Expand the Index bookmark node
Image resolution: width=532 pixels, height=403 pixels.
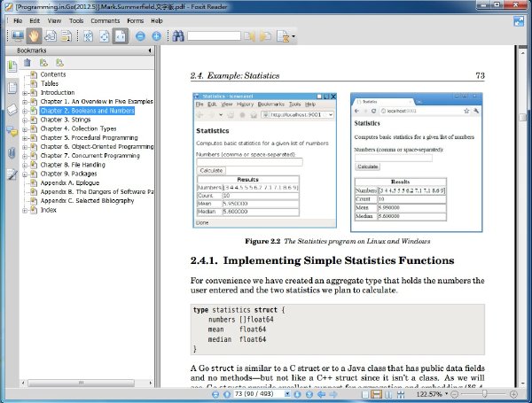point(25,210)
